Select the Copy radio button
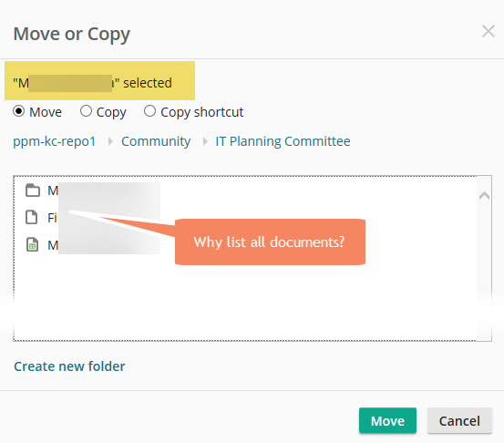Image resolution: width=504 pixels, height=443 pixels. point(86,111)
